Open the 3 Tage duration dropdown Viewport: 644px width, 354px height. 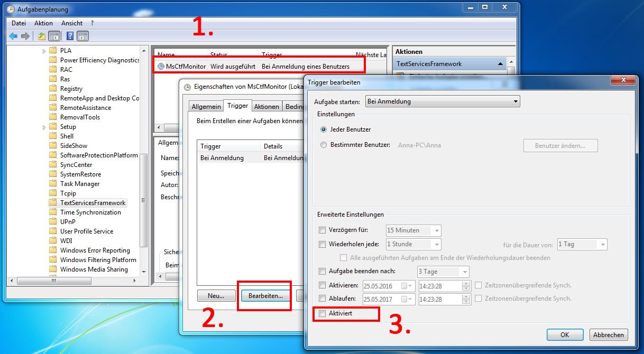[x=466, y=271]
